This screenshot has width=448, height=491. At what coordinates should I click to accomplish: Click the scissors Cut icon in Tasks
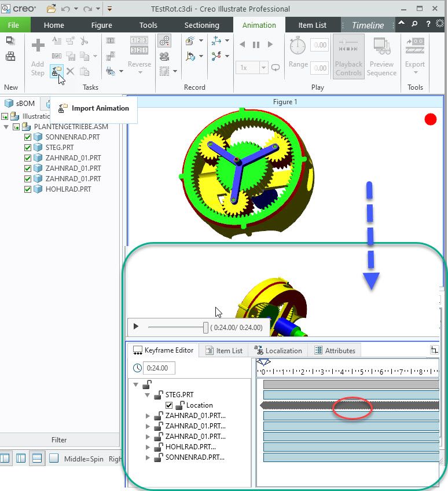[85, 41]
